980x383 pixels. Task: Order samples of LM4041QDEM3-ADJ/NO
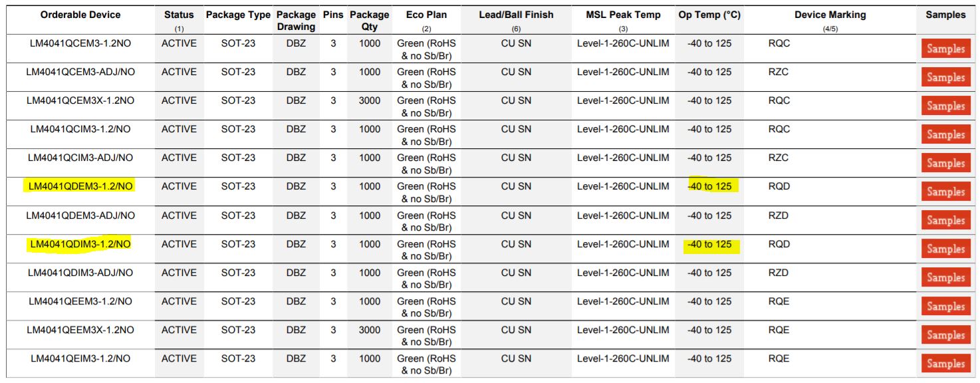tap(945, 220)
